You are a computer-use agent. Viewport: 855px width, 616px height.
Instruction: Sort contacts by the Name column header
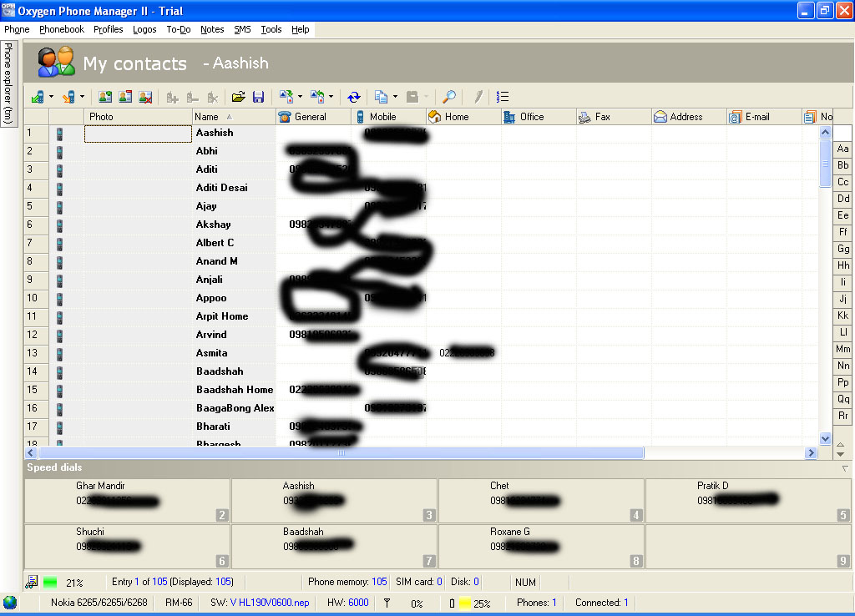point(234,117)
